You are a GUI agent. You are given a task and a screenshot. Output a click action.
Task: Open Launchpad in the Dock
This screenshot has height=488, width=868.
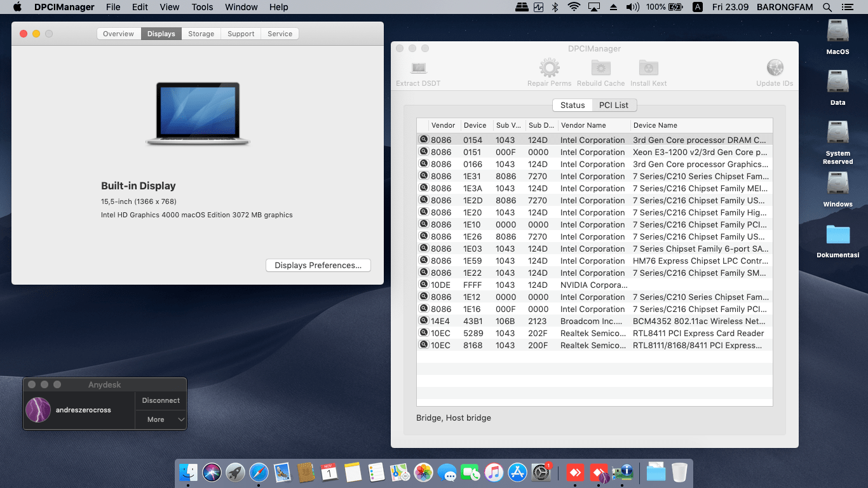(235, 472)
